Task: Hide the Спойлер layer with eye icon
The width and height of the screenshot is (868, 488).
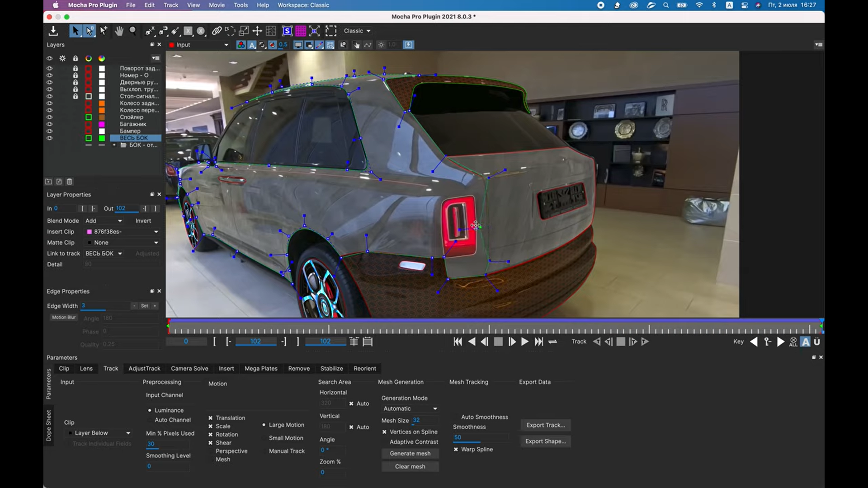Action: (49, 117)
